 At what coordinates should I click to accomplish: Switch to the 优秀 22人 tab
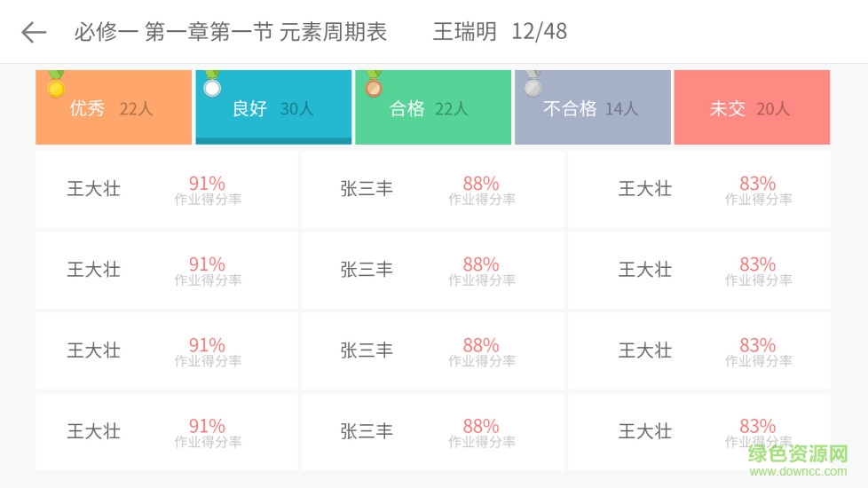point(113,109)
